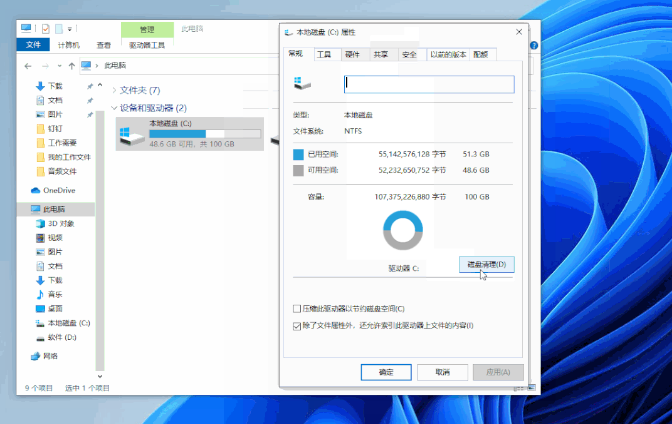Open the recent locations dropdown arrow
The height and width of the screenshot is (424, 672).
pos(59,66)
